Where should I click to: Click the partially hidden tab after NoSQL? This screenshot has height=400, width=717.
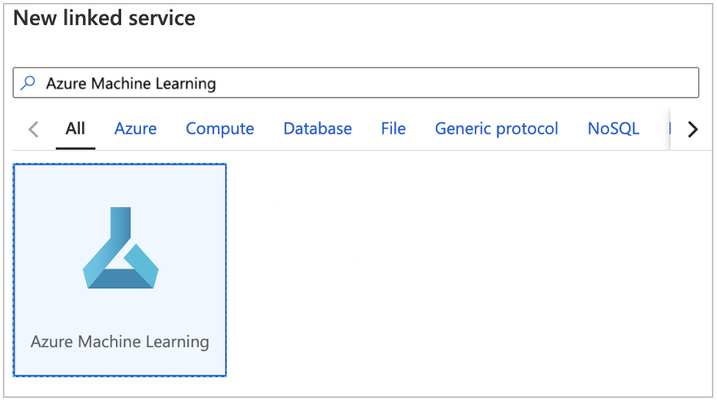pyautogui.click(x=669, y=128)
